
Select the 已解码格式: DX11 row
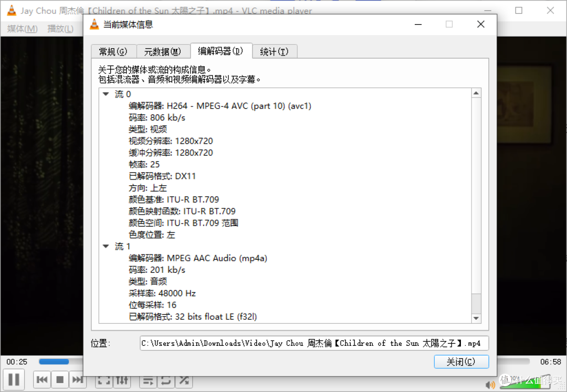tap(162, 176)
